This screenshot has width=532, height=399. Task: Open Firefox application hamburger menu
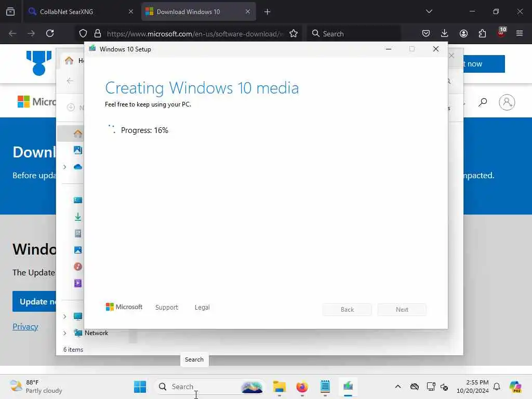[520, 33]
